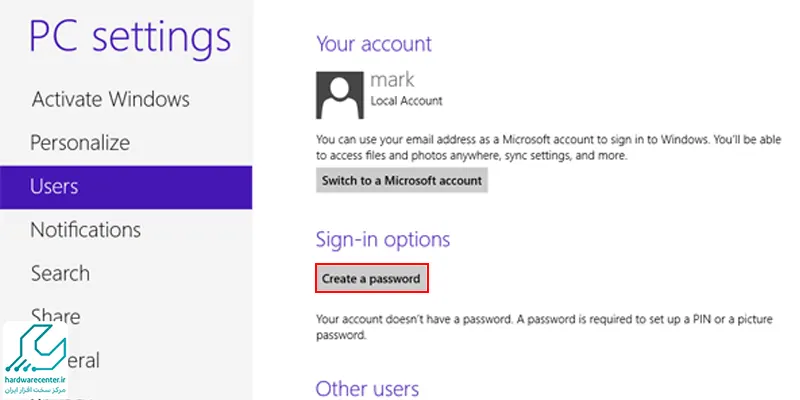Go to the Search settings category
Viewport: 800px width, 400px height.
(60, 273)
